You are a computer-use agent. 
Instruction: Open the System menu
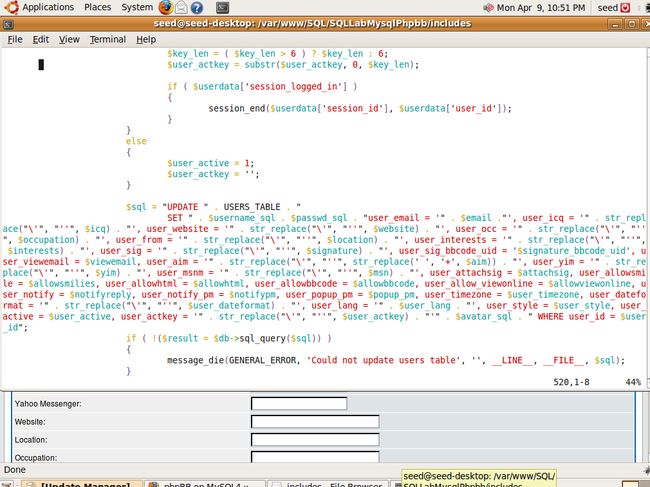137,7
